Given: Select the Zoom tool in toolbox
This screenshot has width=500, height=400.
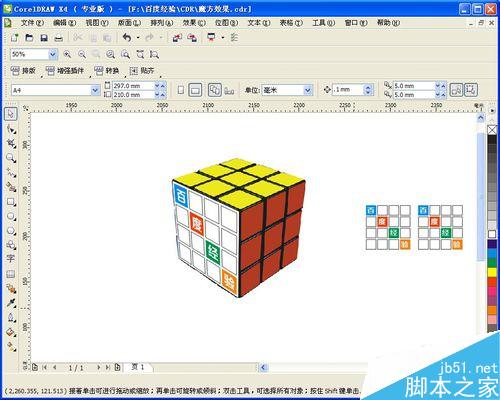Looking at the screenshot, I should click(11, 158).
